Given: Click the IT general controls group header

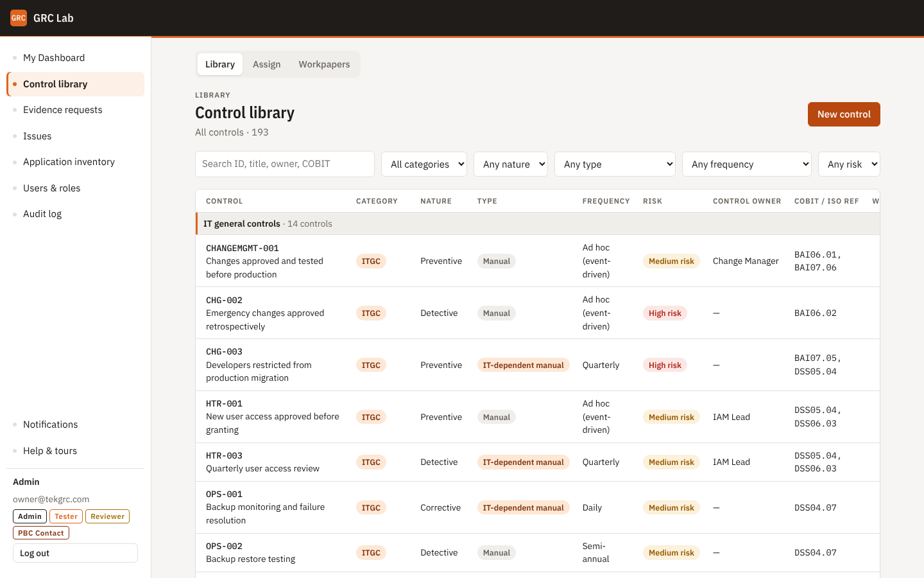Looking at the screenshot, I should pos(538,223).
